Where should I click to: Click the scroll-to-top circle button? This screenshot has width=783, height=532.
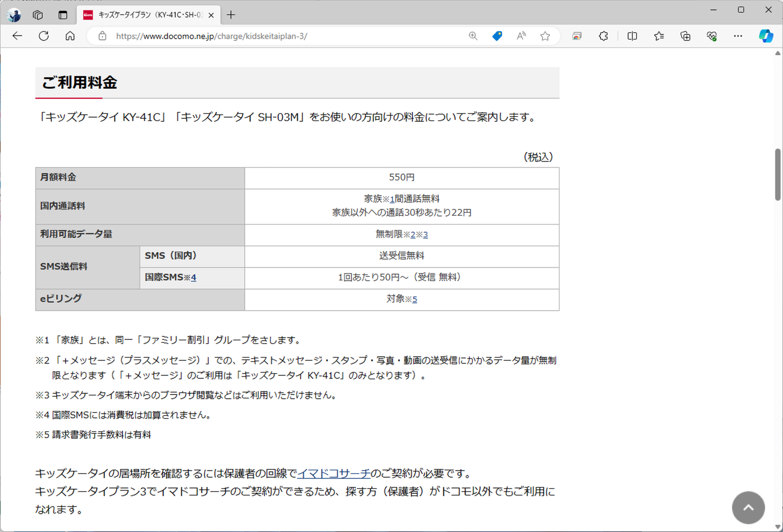(748, 508)
